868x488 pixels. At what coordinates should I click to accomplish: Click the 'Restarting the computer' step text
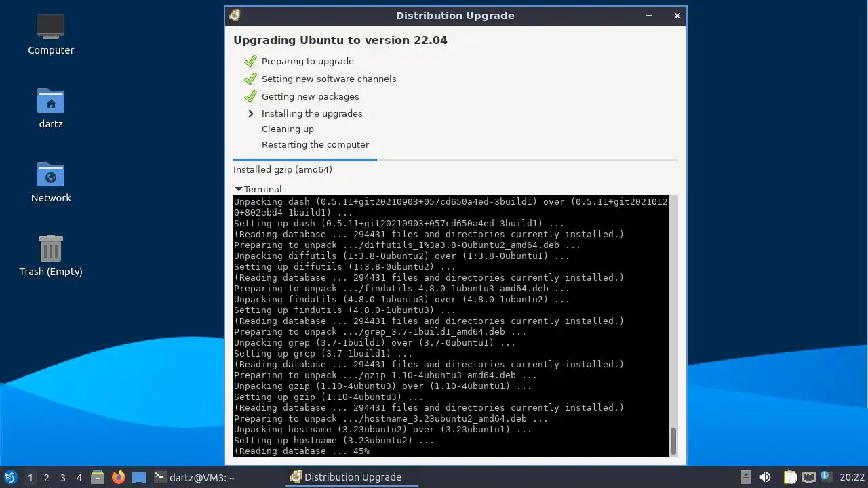tap(315, 144)
